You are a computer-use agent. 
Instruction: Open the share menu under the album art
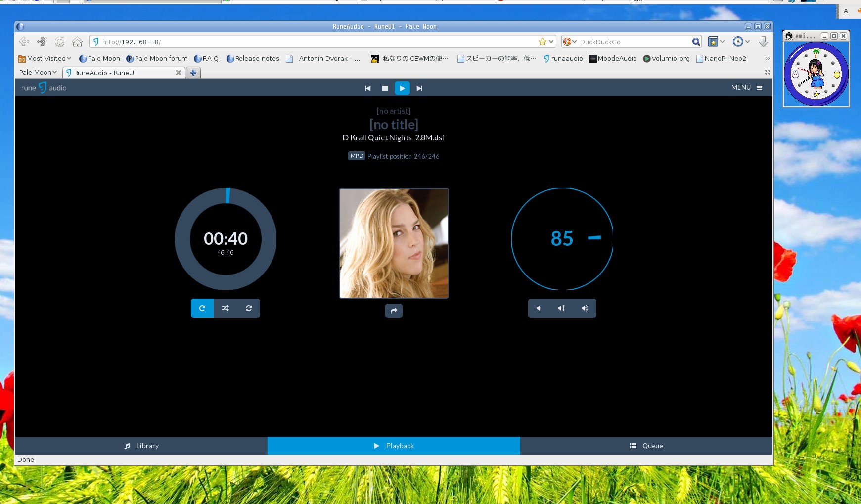coord(393,310)
